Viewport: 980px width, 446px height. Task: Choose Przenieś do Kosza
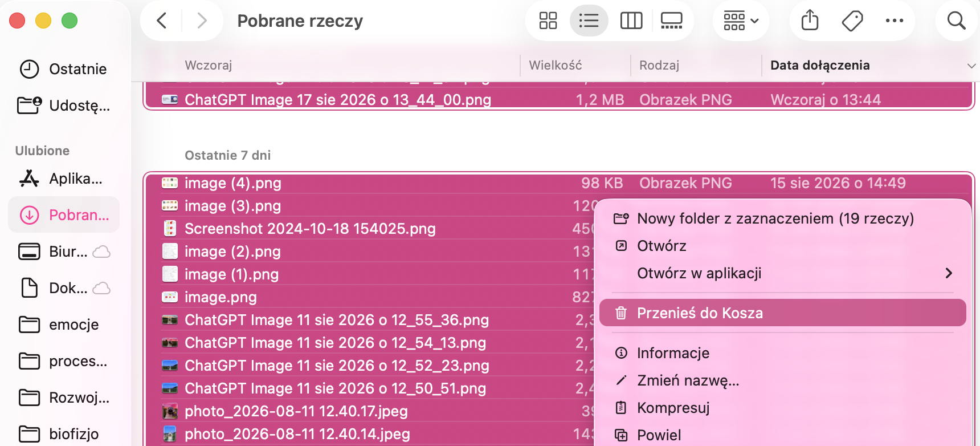(x=783, y=313)
